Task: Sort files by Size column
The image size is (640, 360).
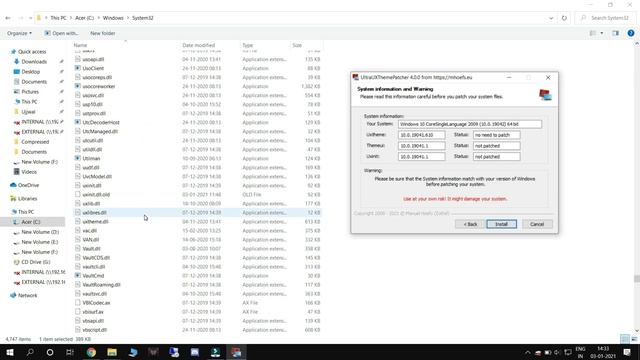Action: point(297,45)
